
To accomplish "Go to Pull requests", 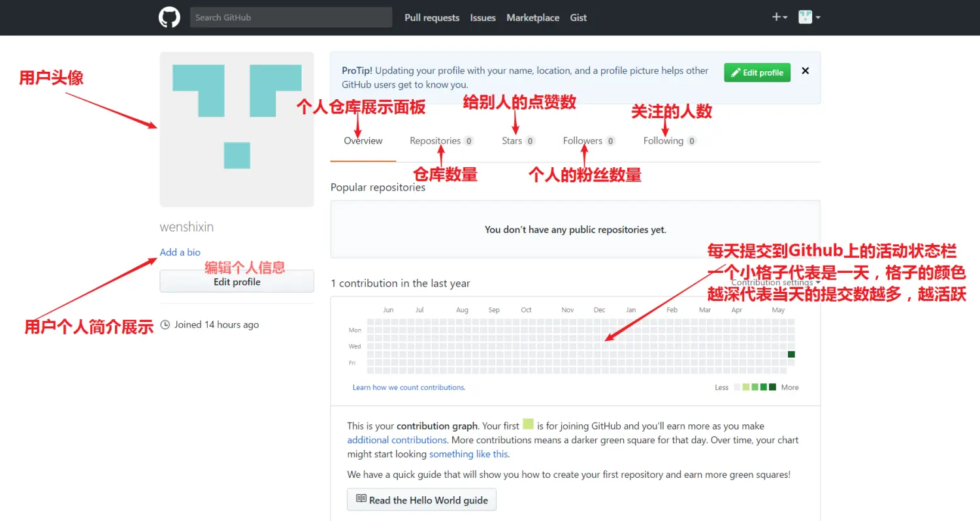I will click(432, 18).
